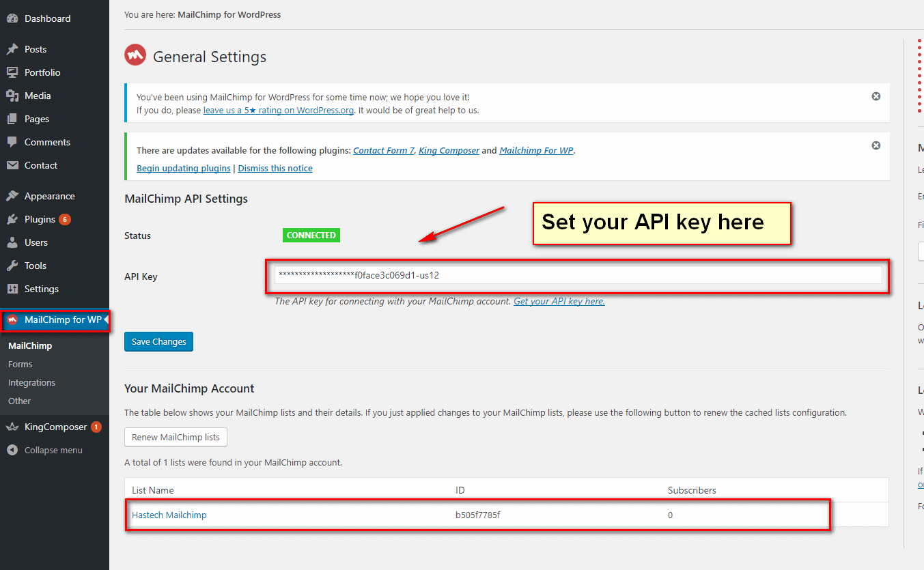Click the Tools wrench icon
Viewport: 924px width, 570px height.
(12, 266)
